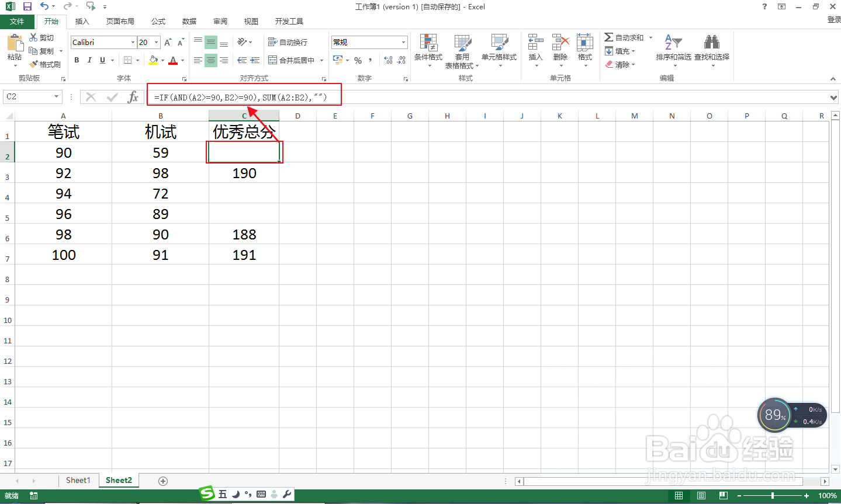Add a new worksheet
The image size is (841, 504).
163,481
